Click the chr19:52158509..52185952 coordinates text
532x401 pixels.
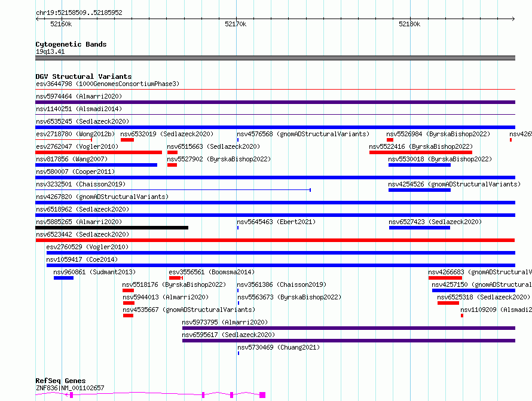pyautogui.click(x=79, y=13)
